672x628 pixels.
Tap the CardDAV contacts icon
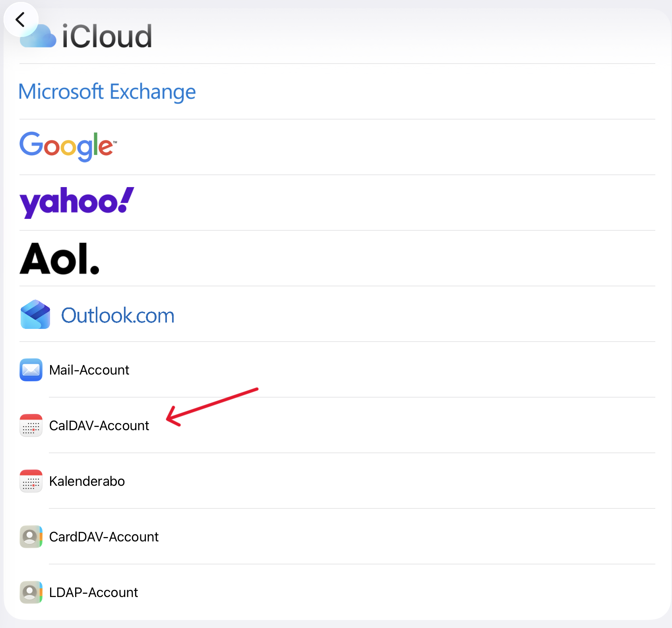pos(31,537)
